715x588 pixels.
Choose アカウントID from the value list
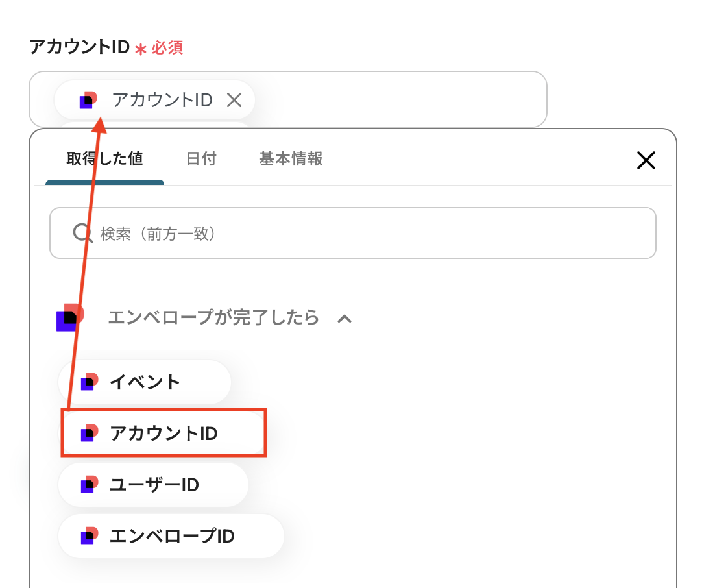click(x=164, y=433)
